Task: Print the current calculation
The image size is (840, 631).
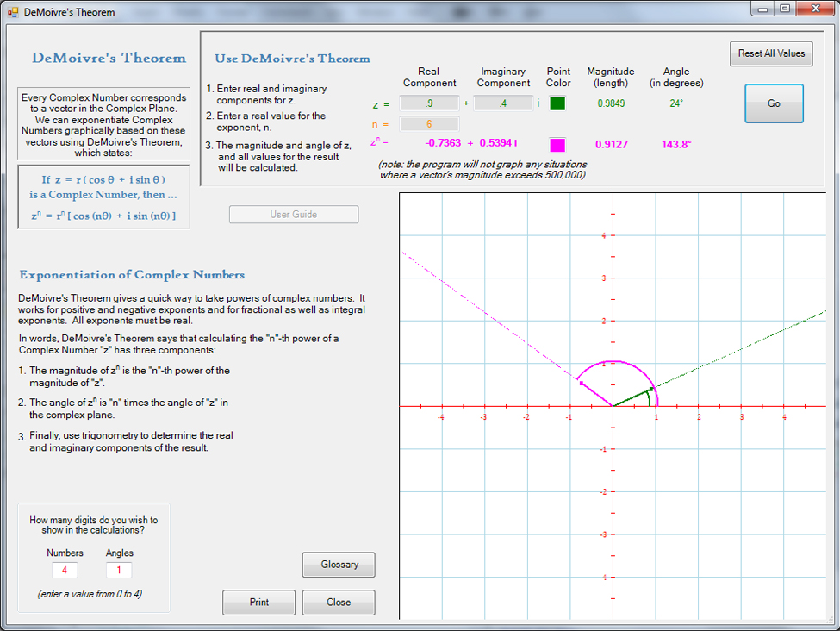Action: point(258,603)
